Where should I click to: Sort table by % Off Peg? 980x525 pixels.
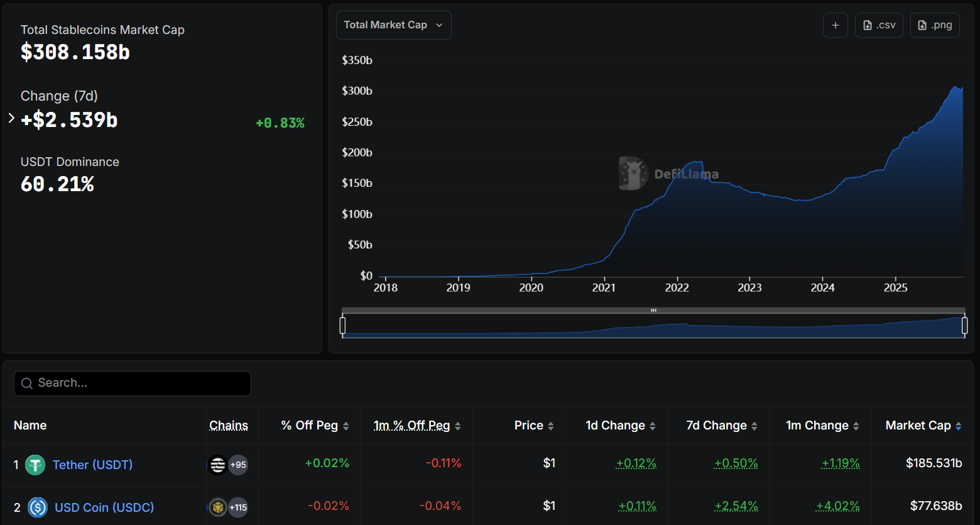click(315, 426)
